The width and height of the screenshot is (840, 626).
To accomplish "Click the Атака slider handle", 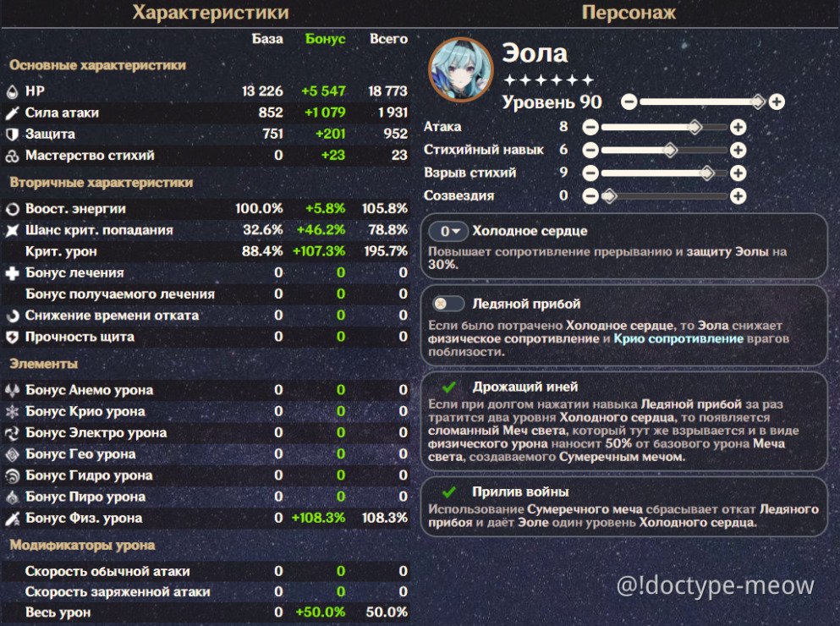I will [695, 127].
